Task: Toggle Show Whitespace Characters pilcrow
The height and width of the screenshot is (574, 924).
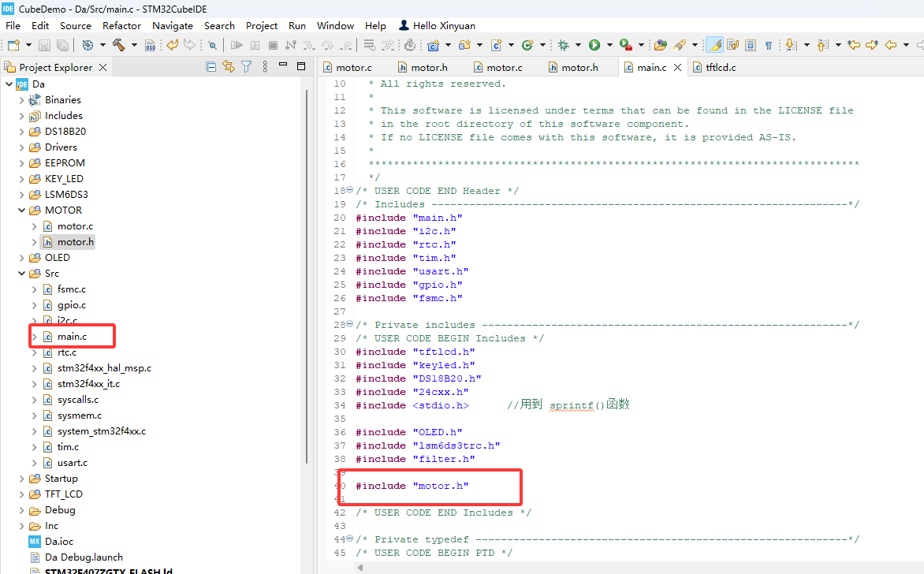Action: [769, 45]
